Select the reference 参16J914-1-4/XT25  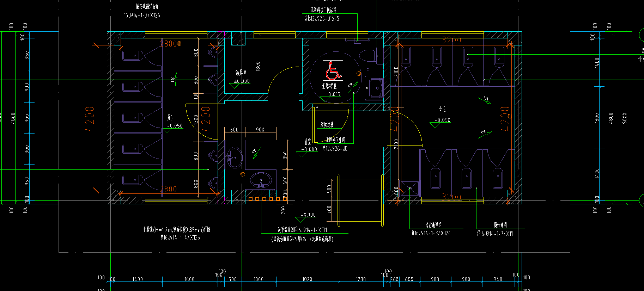(x=180, y=237)
